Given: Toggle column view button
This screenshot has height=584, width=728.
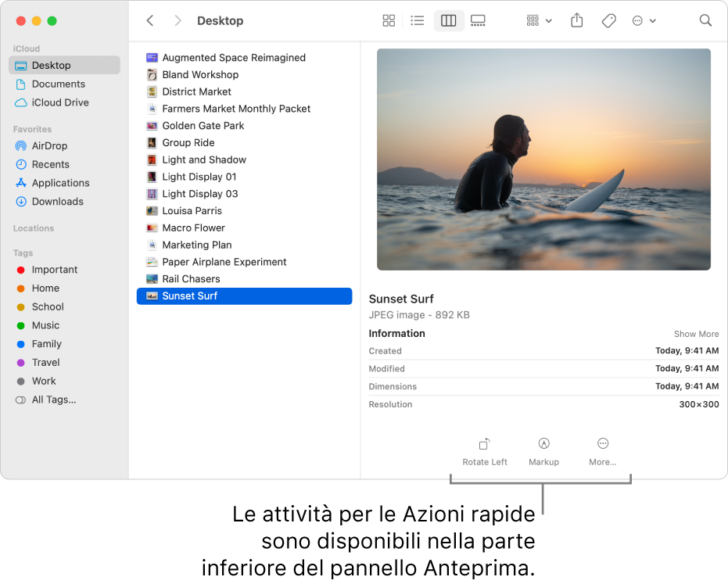Looking at the screenshot, I should (x=448, y=21).
